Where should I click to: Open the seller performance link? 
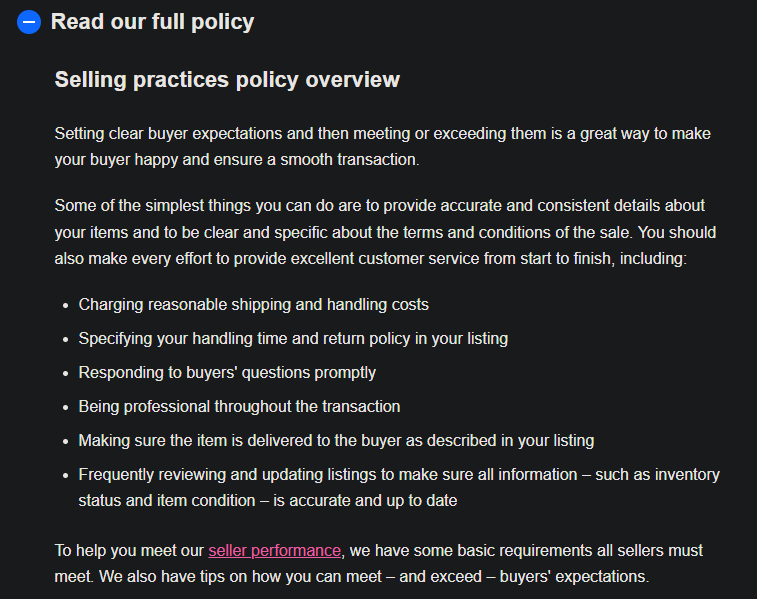point(274,551)
